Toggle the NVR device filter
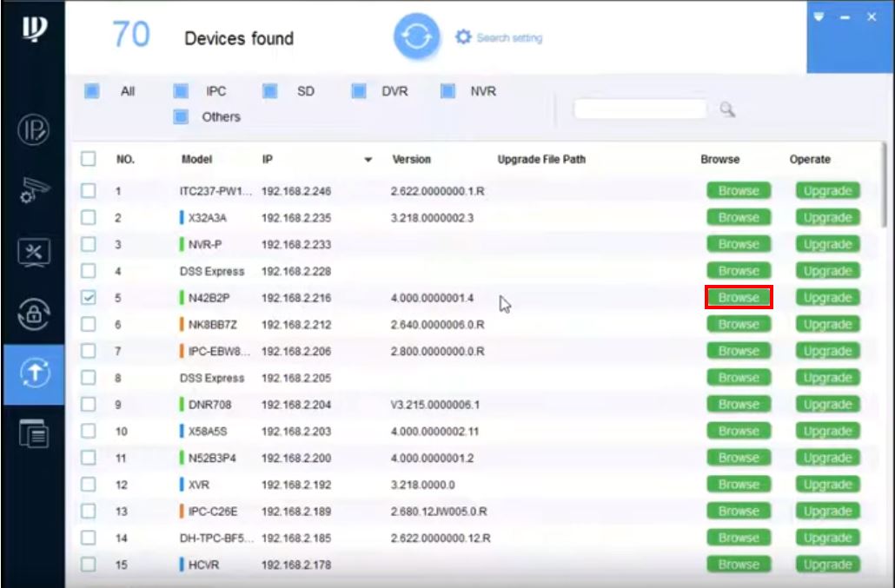 (448, 91)
